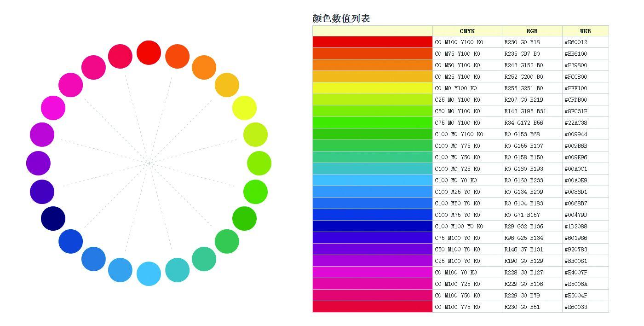Select hex value #FCC800
Image resolution: width=644 pixels, height=326 pixels.
[576, 77]
